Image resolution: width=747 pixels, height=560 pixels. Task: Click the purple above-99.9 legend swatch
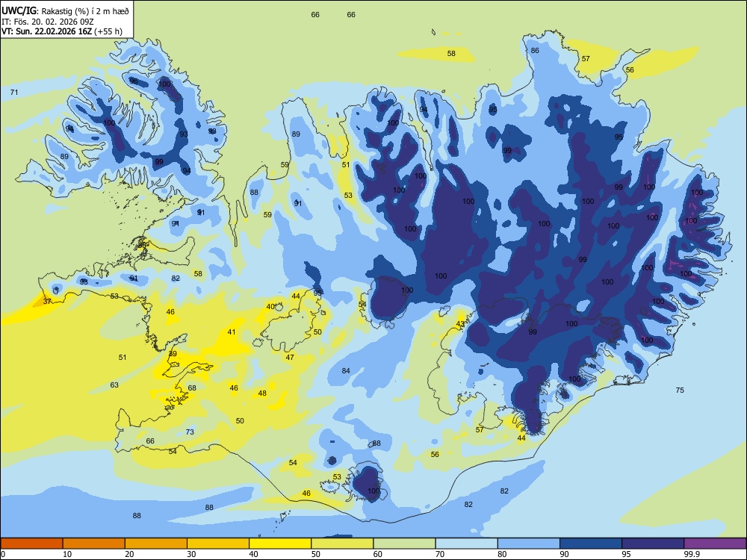pyautogui.click(x=715, y=544)
